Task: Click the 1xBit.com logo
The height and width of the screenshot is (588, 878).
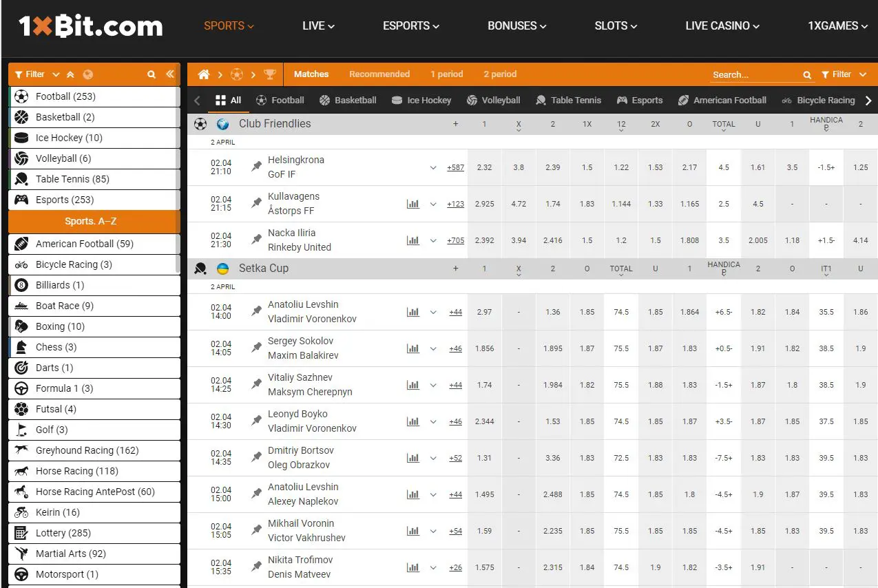Action: 90,26
